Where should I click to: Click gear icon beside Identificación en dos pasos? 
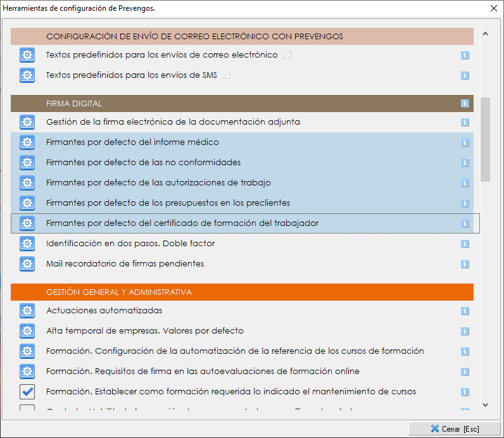pyautogui.click(x=27, y=244)
